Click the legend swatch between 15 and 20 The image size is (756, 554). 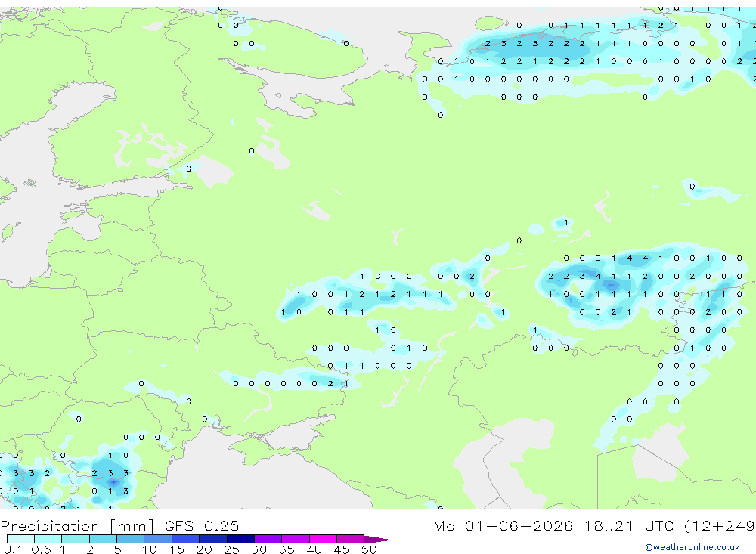tap(186, 539)
